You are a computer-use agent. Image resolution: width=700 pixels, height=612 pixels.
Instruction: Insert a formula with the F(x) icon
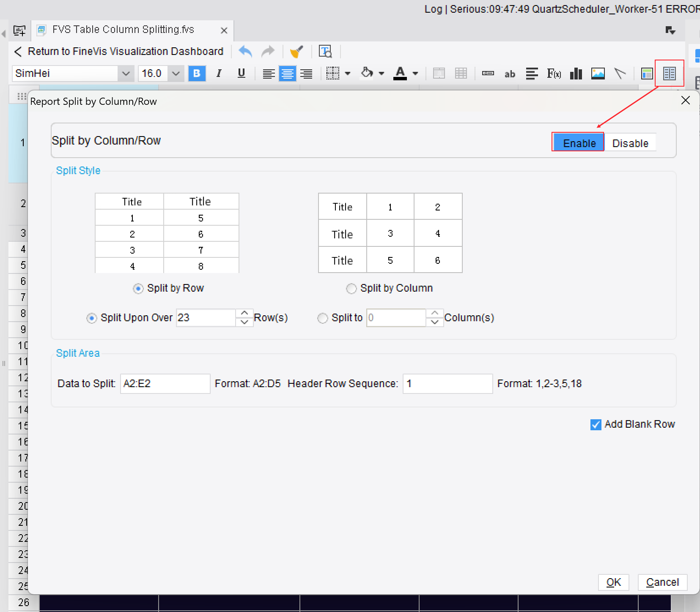(554, 74)
